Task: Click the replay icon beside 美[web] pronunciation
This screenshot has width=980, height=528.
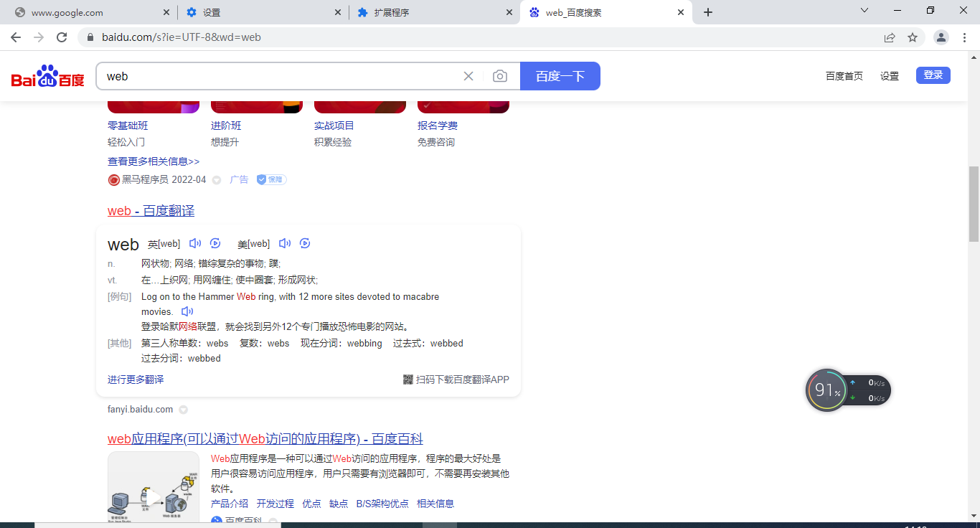Action: 304,243
